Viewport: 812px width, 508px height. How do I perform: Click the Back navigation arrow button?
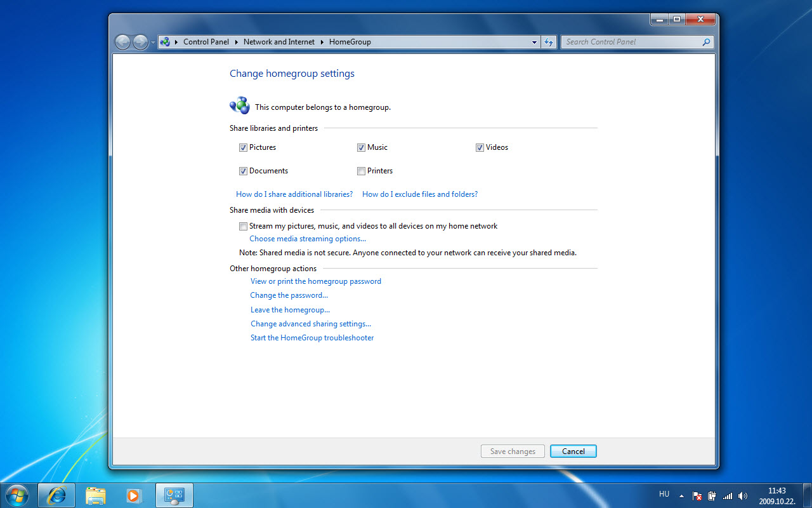(x=122, y=42)
